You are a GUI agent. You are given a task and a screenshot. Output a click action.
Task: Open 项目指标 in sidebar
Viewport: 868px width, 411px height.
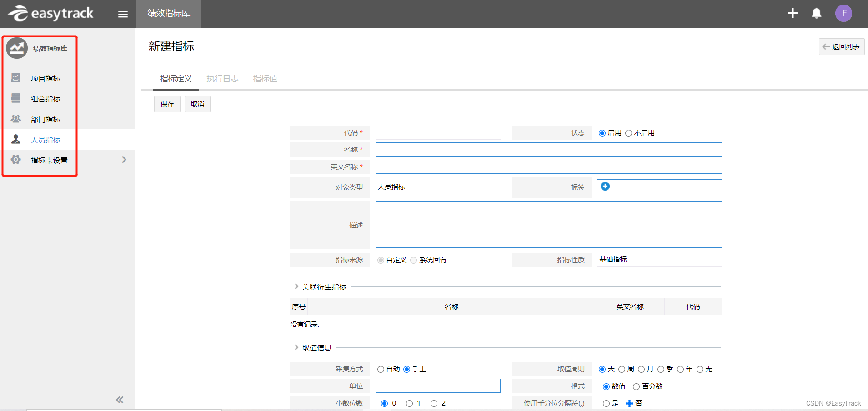[x=45, y=78]
